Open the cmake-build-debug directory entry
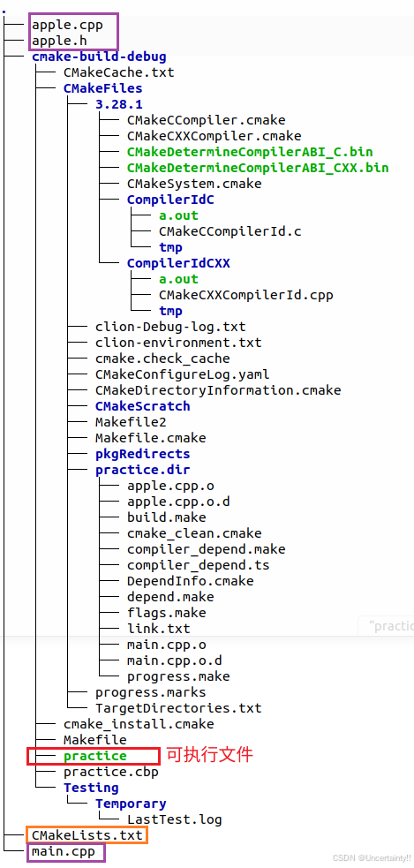This screenshot has height=868, width=414. pyautogui.click(x=99, y=57)
